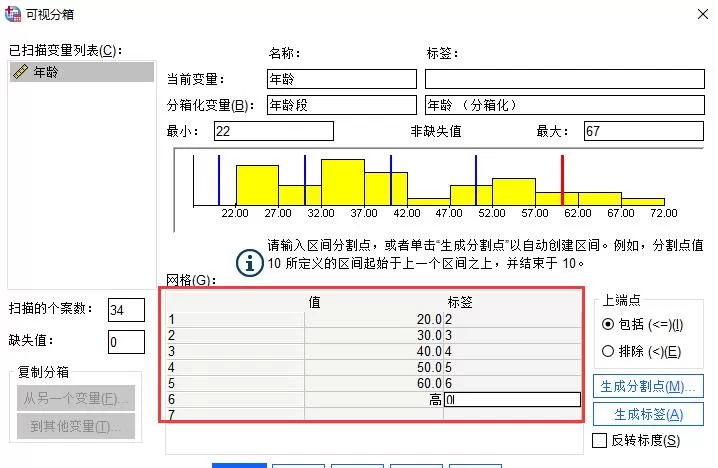Click the blue info icon
Image resolution: width=718 pixels, height=468 pixels.
pyautogui.click(x=250, y=263)
